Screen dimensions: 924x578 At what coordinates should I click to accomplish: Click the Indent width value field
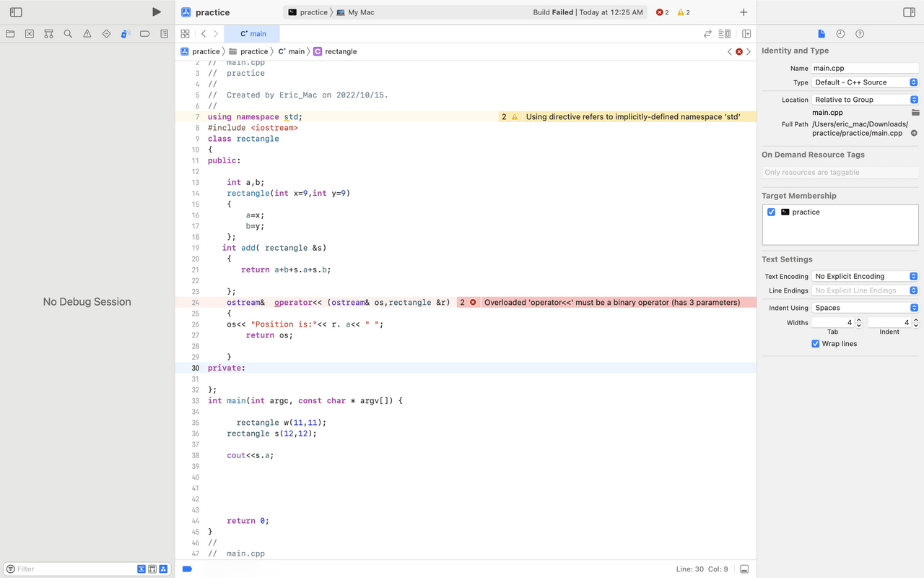(x=889, y=322)
